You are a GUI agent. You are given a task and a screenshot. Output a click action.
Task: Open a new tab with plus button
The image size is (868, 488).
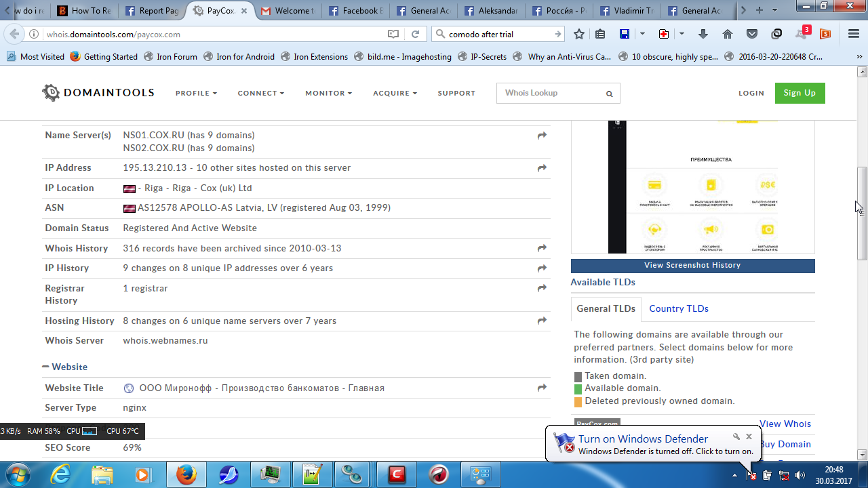759,10
